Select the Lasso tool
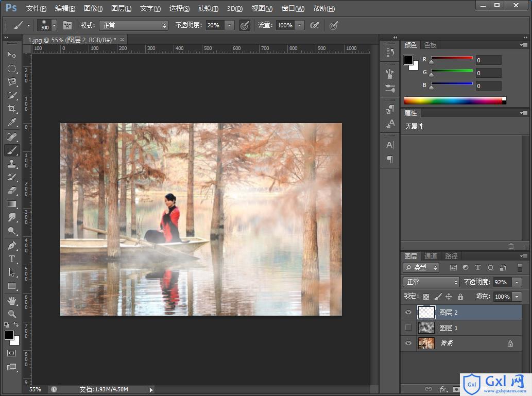This screenshot has width=532, height=396. pos(12,82)
